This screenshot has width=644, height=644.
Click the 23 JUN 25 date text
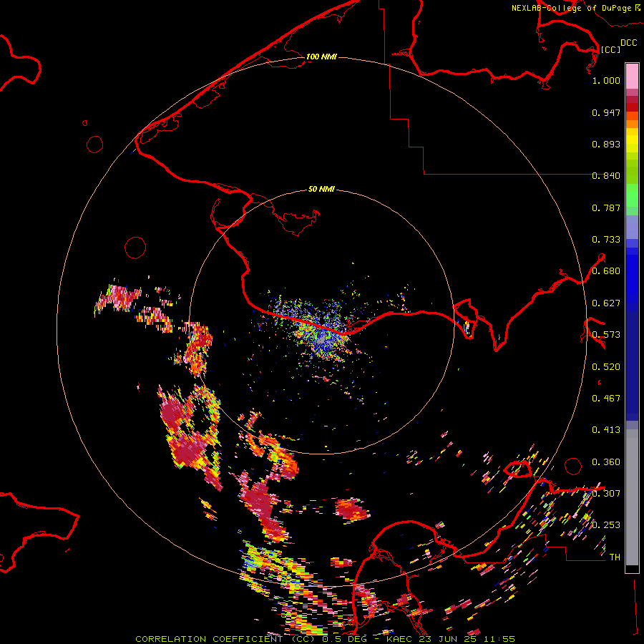click(x=449, y=639)
